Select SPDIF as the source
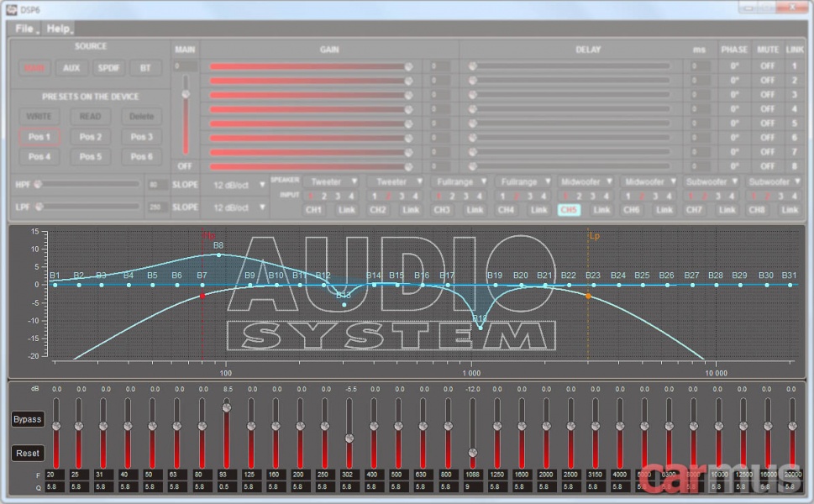 (x=108, y=68)
